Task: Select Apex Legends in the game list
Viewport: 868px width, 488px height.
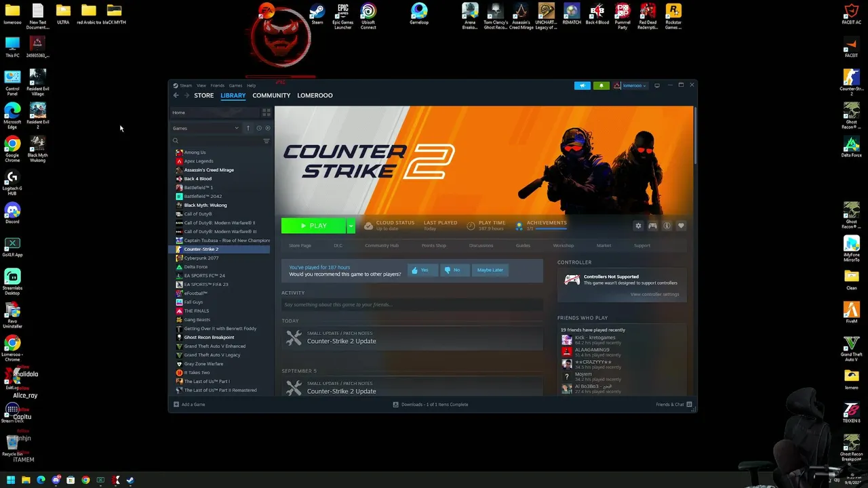Action: point(199,161)
